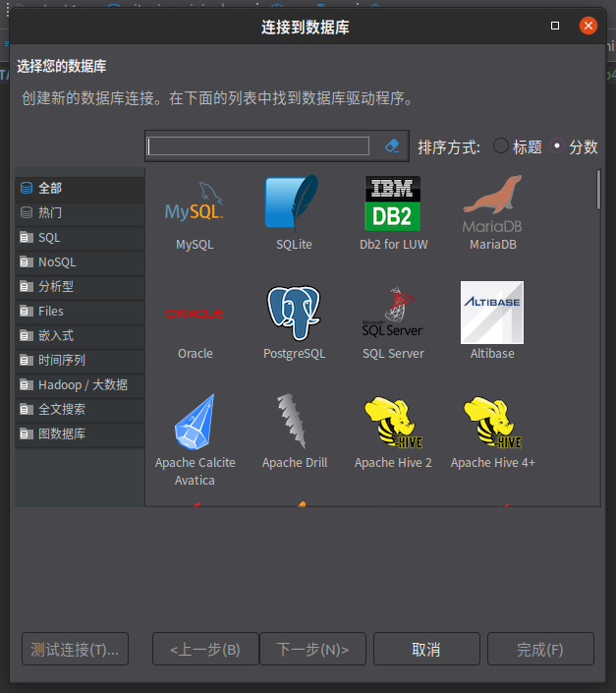Cancel the dialog with 取消

tap(426, 649)
